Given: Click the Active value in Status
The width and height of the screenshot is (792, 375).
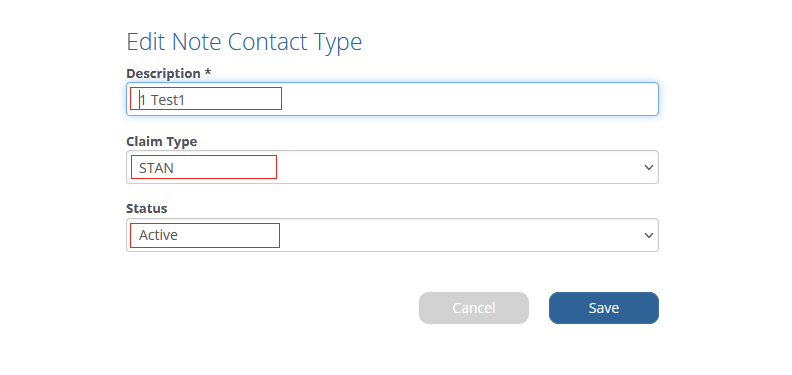Looking at the screenshot, I should (x=158, y=235).
